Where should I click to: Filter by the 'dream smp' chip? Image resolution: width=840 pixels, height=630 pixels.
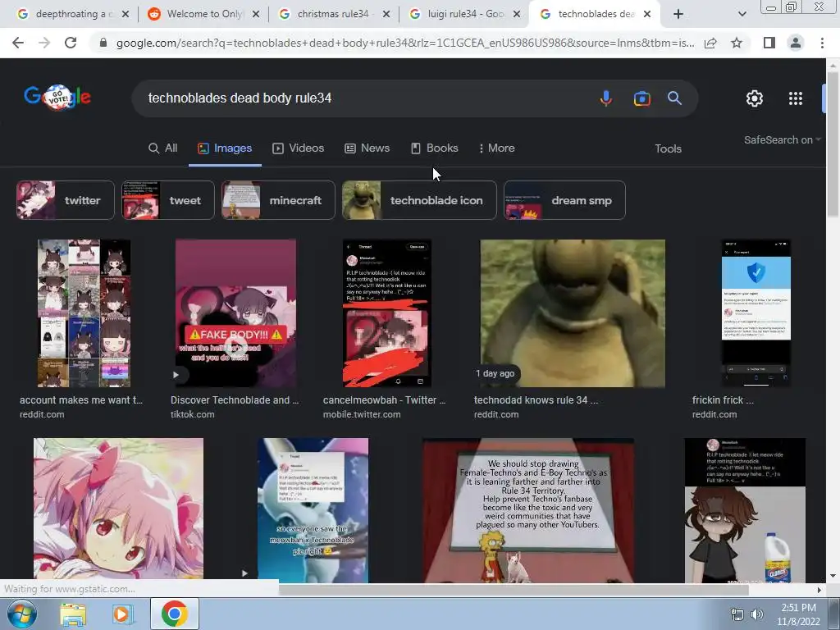(x=564, y=200)
